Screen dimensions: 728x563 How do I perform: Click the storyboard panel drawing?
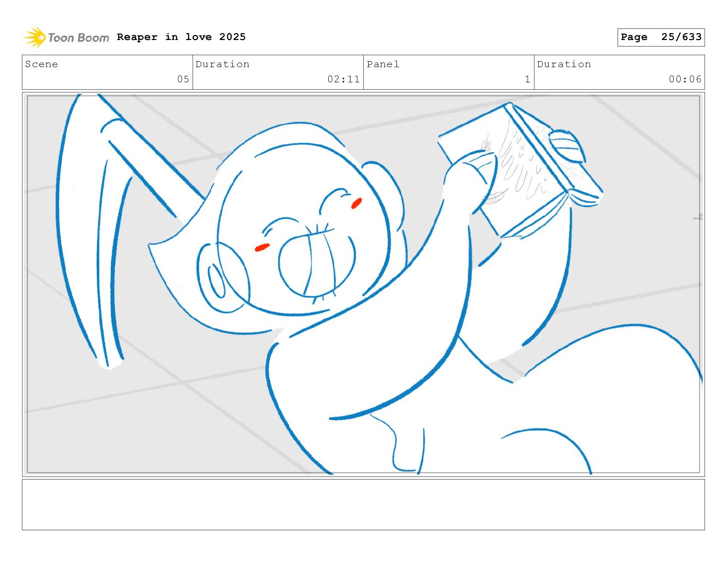coord(363,284)
